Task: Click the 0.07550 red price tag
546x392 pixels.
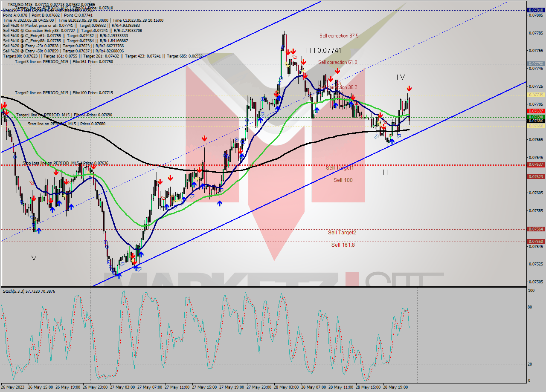Action: (536, 241)
